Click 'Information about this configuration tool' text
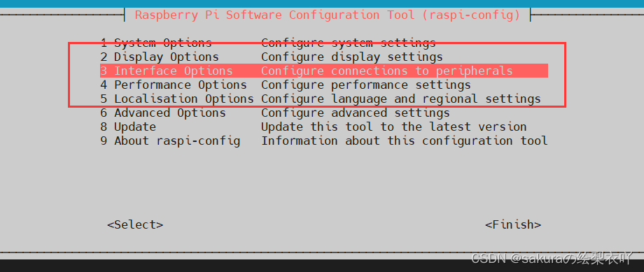Image resolution: width=644 pixels, height=272 pixels. pyautogui.click(x=405, y=141)
